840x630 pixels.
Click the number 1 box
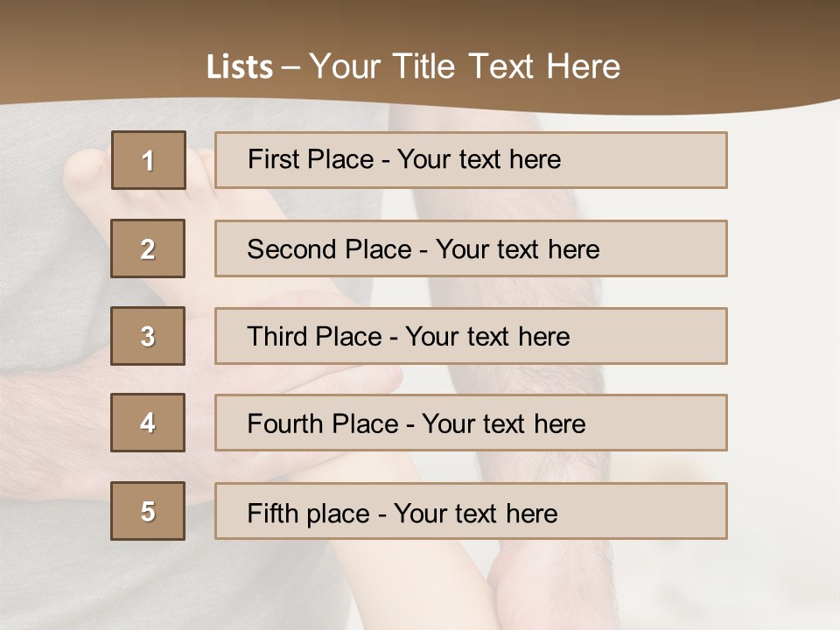149,160
